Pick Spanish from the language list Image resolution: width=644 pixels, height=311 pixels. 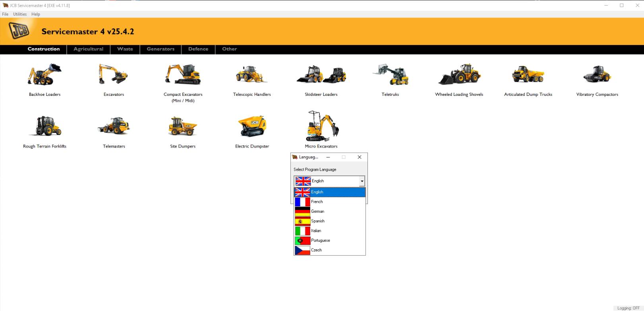[330, 221]
